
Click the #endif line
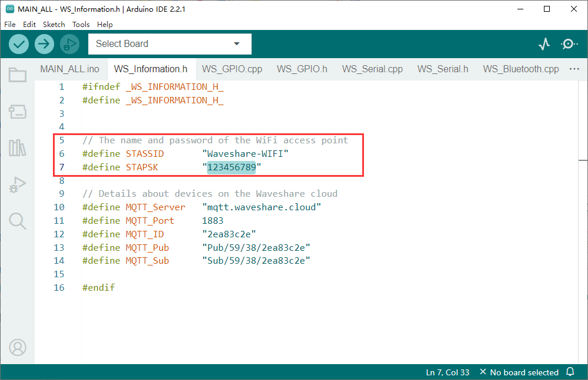pyautogui.click(x=99, y=287)
